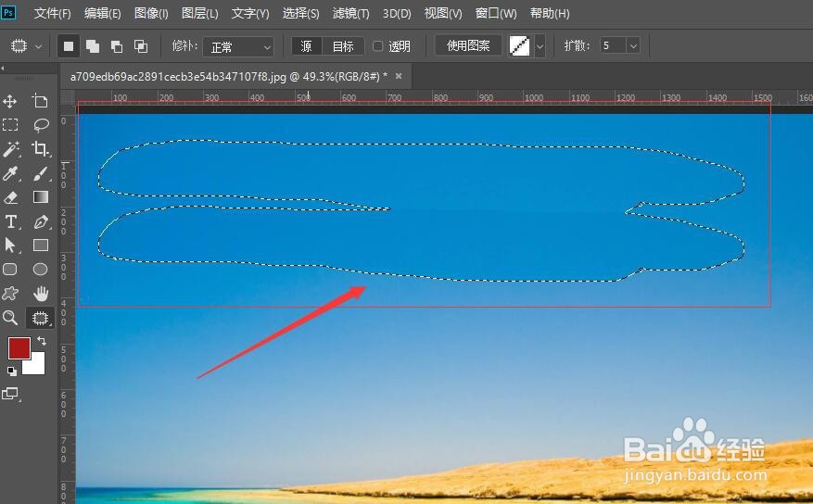Screen dimensions: 813x504
Task: Open the red foreground color swatch
Action: [19, 348]
